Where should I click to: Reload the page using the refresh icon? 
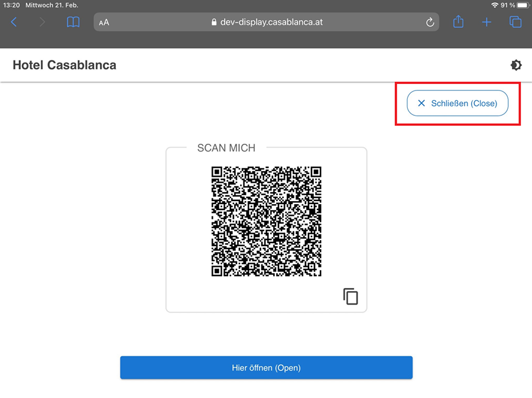click(430, 22)
